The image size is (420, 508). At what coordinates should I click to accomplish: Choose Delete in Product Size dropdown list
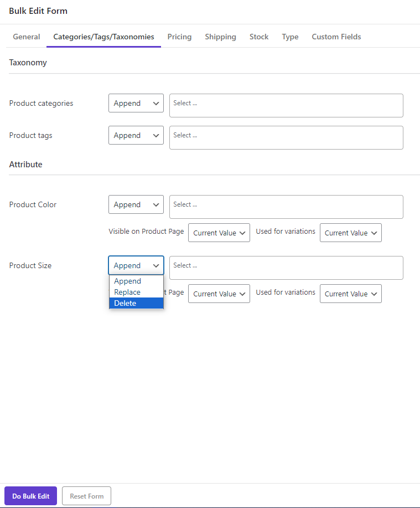tap(136, 303)
